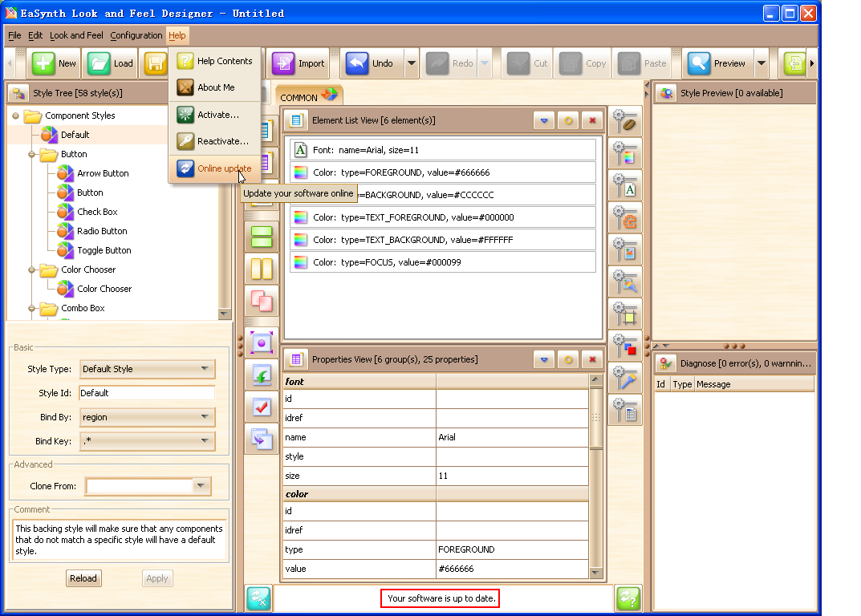Click the Reload button

83,578
